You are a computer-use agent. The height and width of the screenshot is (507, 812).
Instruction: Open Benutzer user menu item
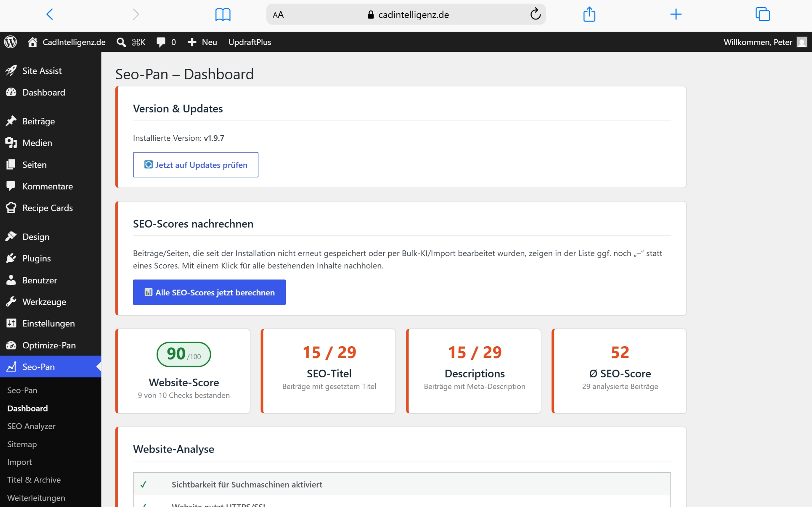pos(51,280)
